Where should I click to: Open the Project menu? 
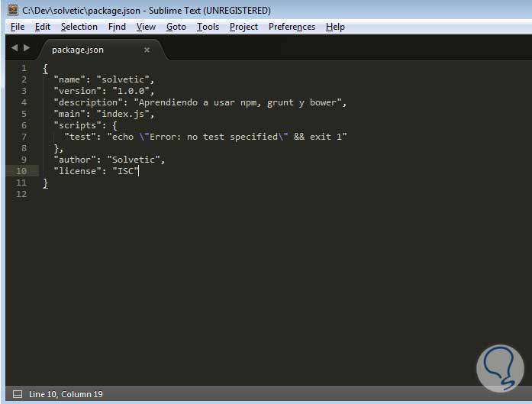pyautogui.click(x=243, y=27)
